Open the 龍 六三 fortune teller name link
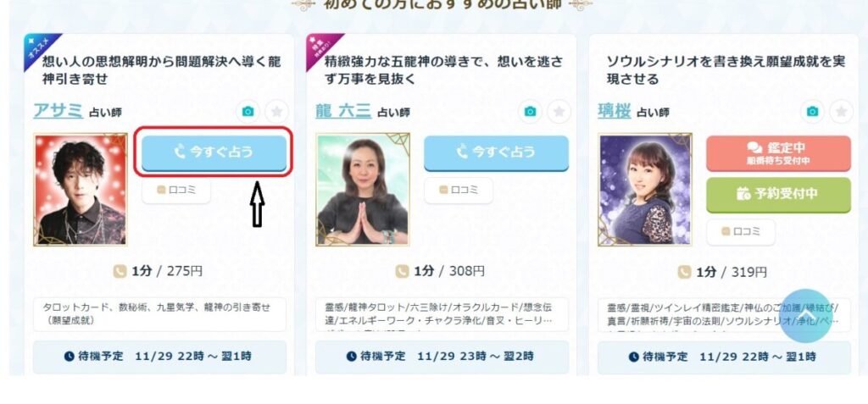This screenshot has height=404, width=868. tap(343, 111)
